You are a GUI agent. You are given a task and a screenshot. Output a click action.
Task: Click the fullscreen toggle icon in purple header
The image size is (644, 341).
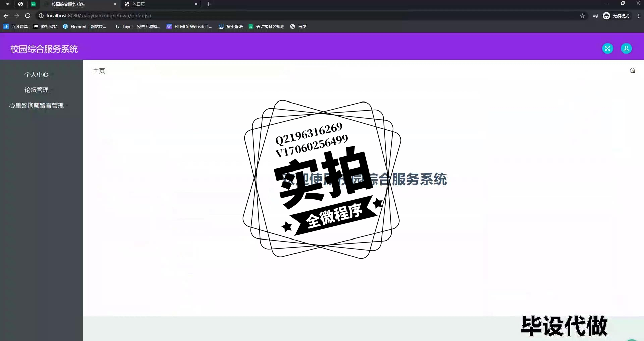coord(607,49)
